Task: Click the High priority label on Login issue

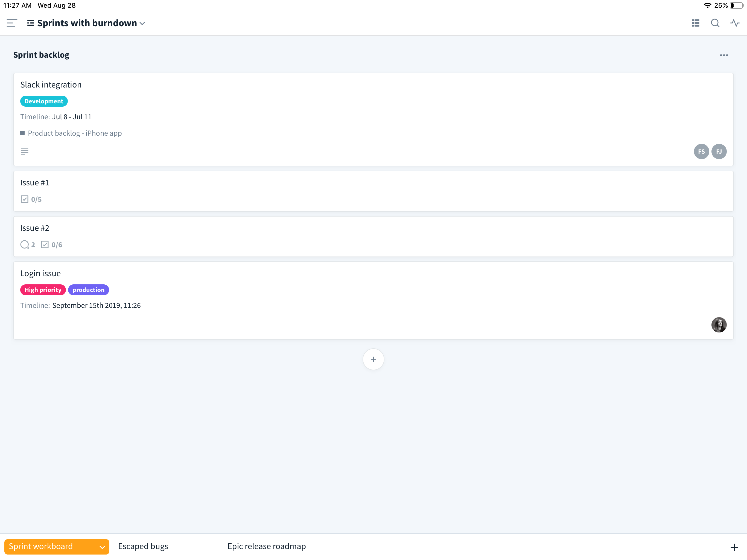Action: point(43,290)
